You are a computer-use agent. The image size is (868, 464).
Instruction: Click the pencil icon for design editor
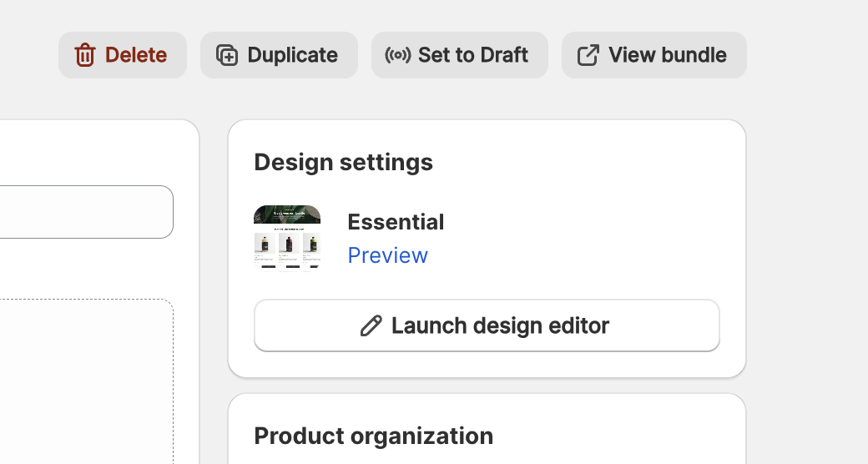[371, 325]
